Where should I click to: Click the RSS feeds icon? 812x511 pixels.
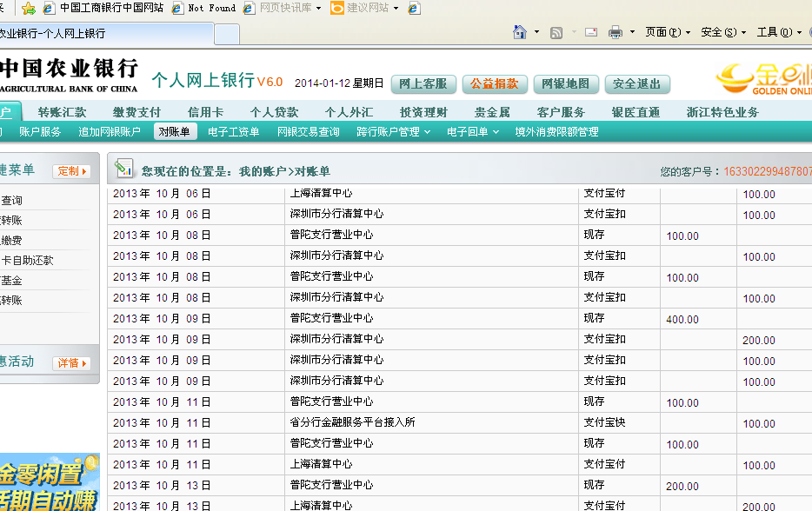[556, 32]
